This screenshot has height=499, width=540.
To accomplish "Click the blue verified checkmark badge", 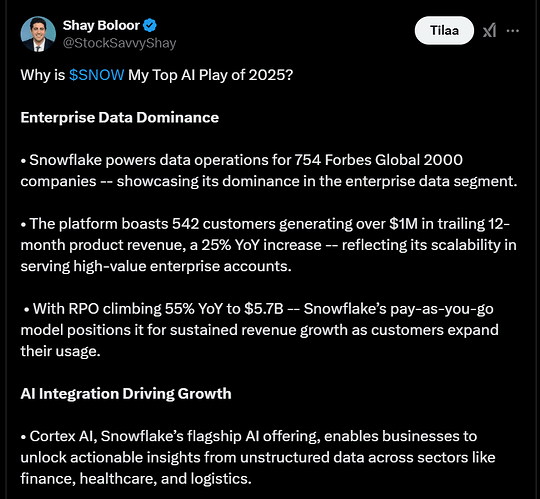I will click(x=150, y=25).
